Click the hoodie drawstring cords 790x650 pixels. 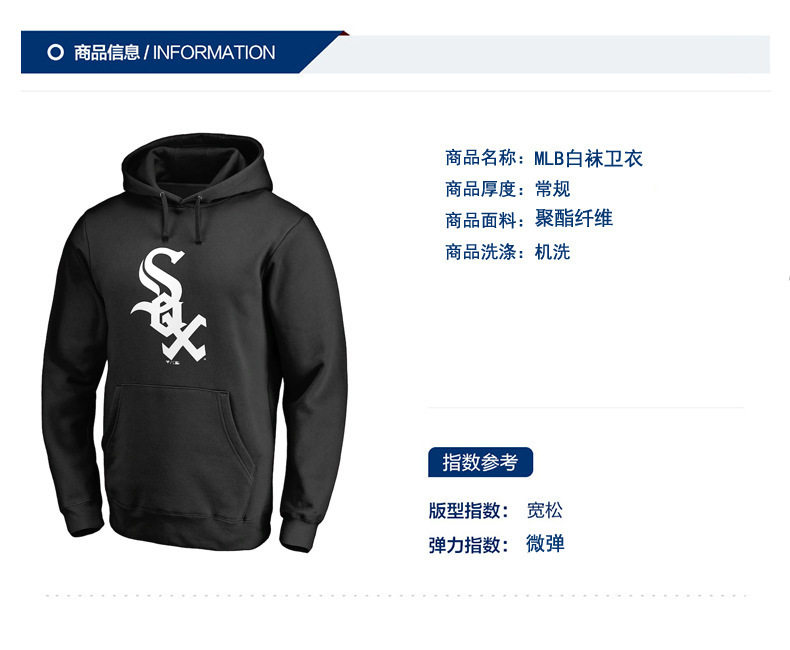(x=181, y=217)
